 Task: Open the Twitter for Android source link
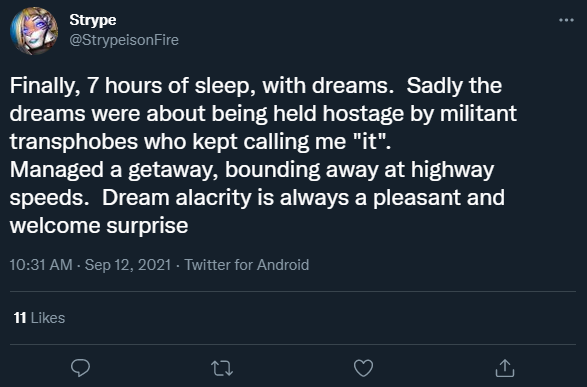247,265
